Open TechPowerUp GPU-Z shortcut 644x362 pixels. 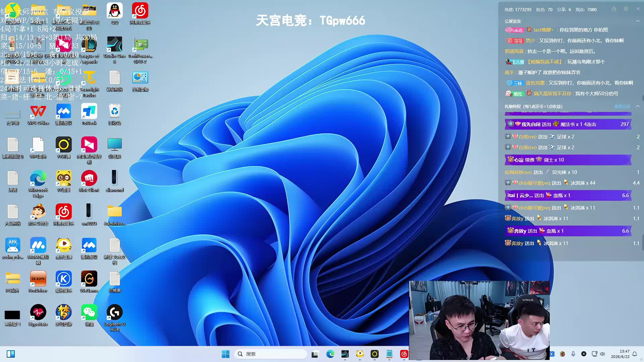pos(140,50)
